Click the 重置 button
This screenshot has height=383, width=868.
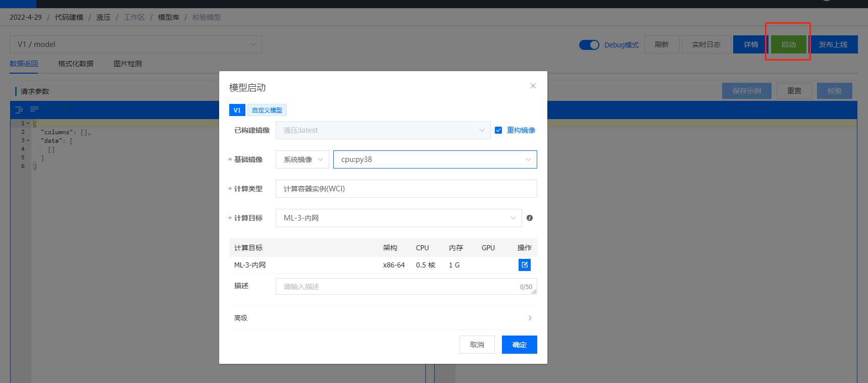click(x=794, y=91)
